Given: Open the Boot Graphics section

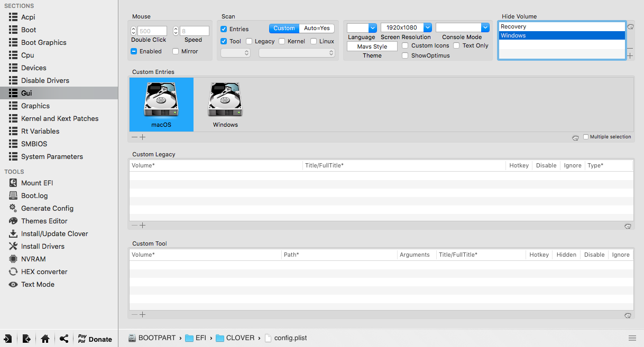Looking at the screenshot, I should (x=44, y=42).
